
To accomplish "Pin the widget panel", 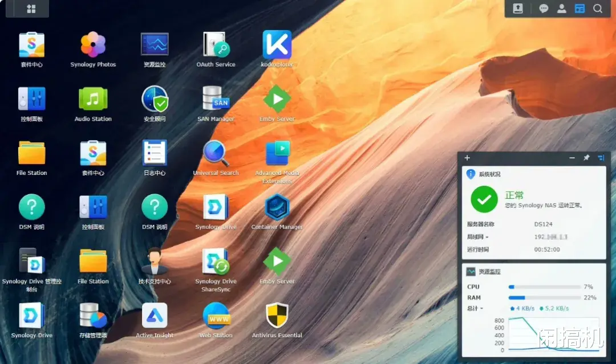I will pos(586,158).
